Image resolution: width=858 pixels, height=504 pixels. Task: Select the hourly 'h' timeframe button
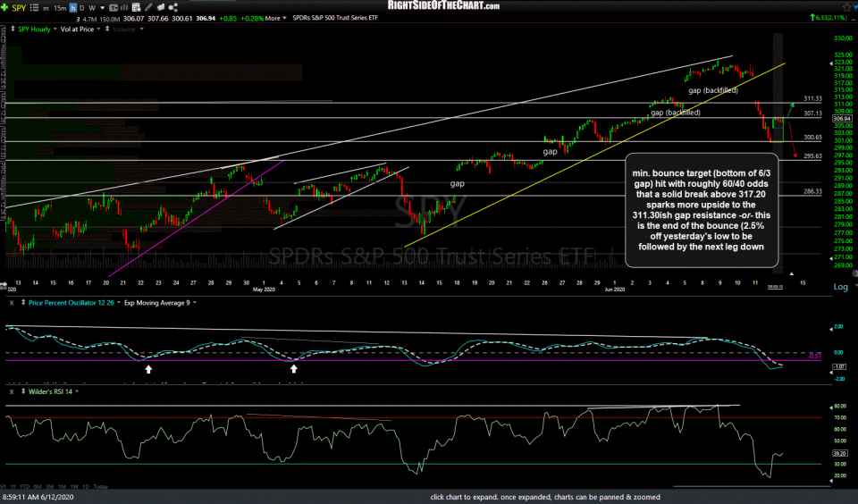tap(72, 8)
